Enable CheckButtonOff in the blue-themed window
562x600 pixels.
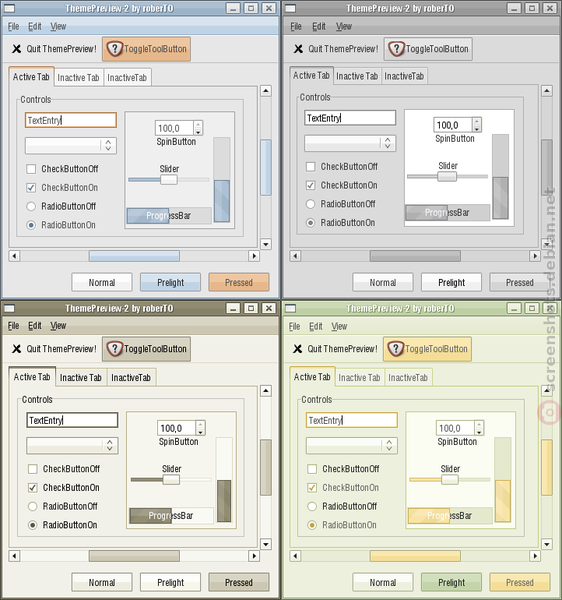(x=31, y=169)
